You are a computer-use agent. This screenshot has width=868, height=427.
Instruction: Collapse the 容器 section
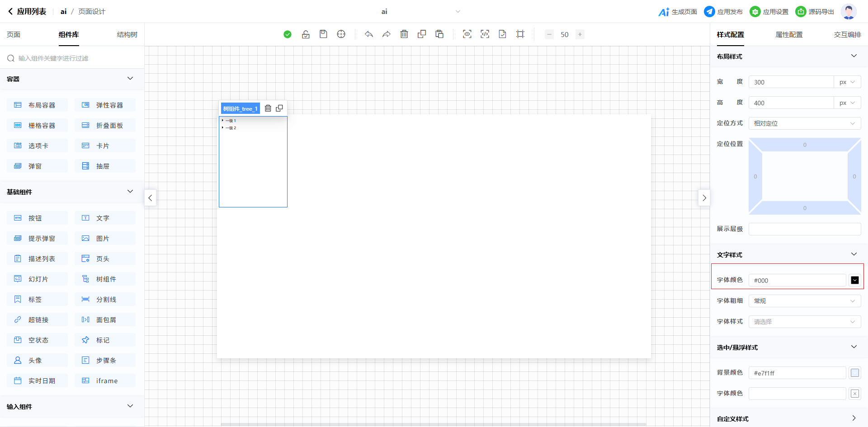click(130, 79)
